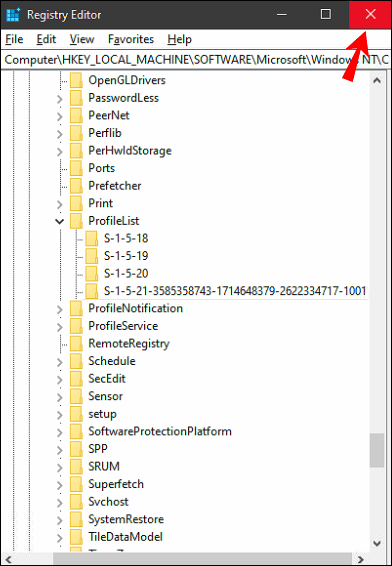Expand the SystemRestore key
392x566 pixels.
(x=60, y=519)
